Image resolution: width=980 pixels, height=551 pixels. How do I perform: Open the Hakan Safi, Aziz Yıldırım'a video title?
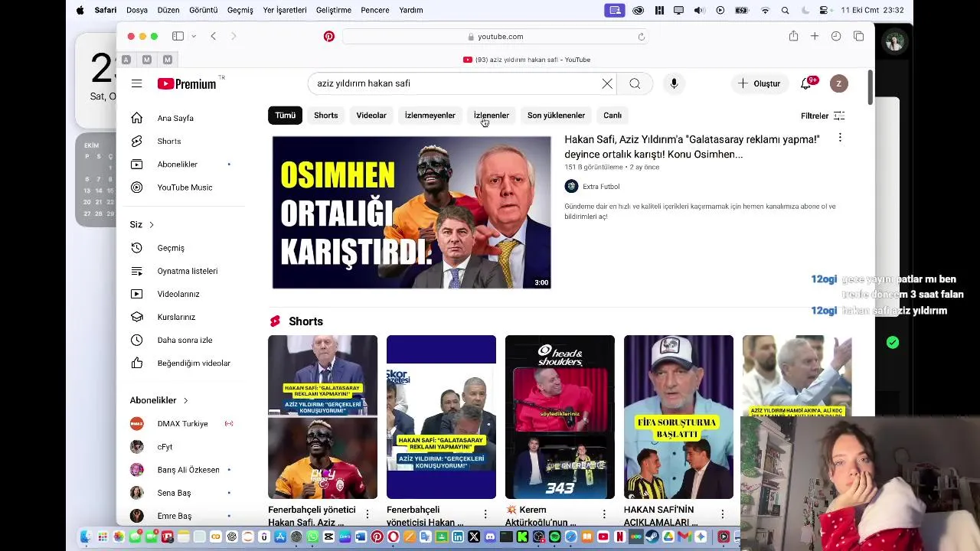point(692,147)
